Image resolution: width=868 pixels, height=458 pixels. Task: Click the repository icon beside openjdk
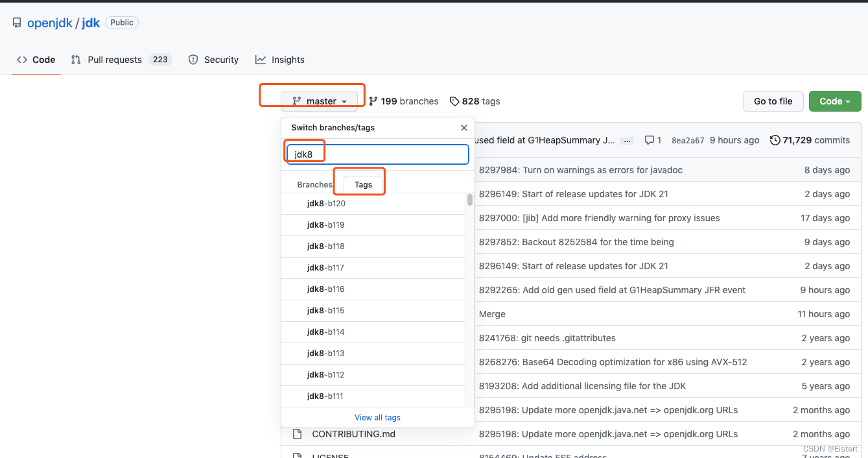pyautogui.click(x=17, y=23)
